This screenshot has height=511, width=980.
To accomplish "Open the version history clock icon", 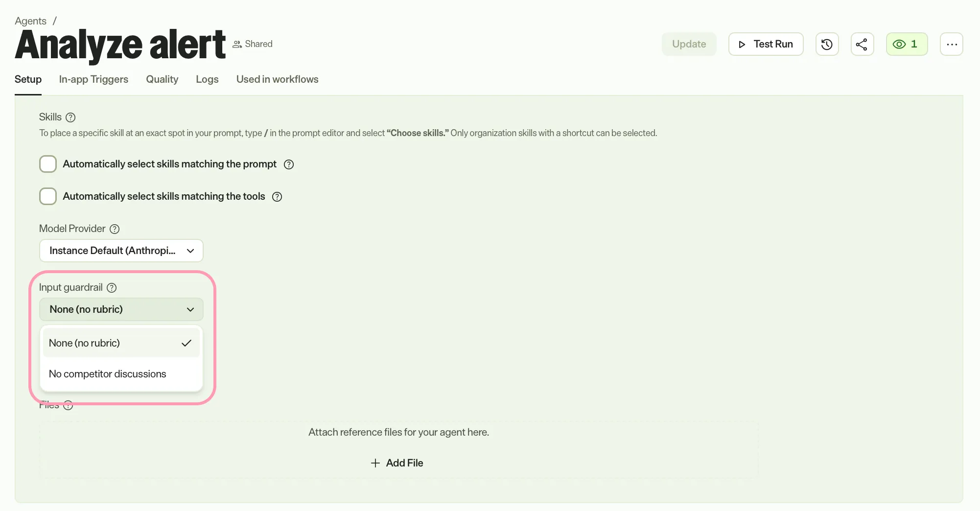I will (x=827, y=44).
